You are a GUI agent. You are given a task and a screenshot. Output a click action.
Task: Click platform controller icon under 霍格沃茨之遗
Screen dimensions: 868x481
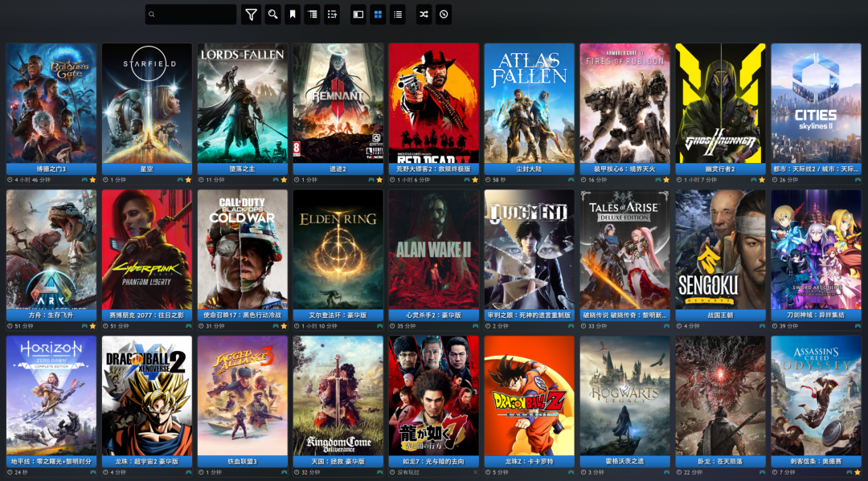(666, 472)
